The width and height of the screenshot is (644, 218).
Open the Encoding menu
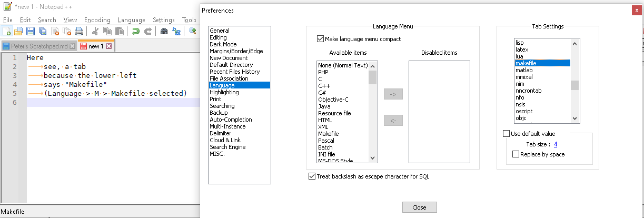click(x=97, y=20)
